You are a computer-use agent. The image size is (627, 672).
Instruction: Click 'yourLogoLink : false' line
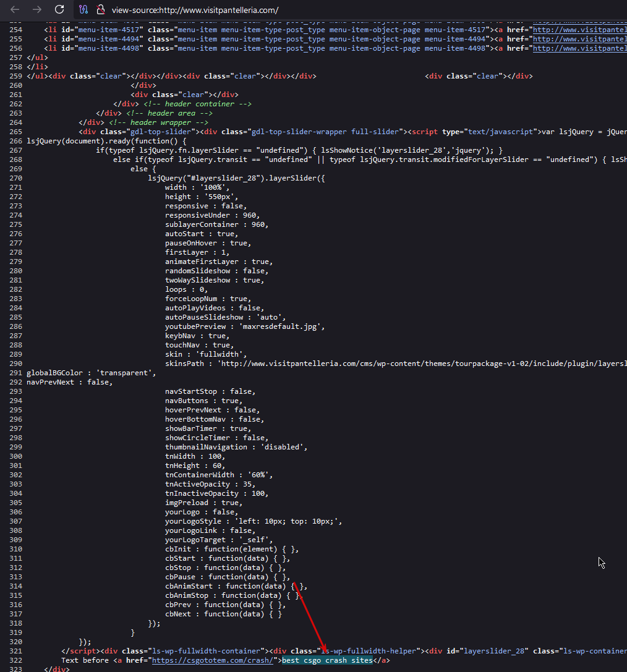point(210,531)
